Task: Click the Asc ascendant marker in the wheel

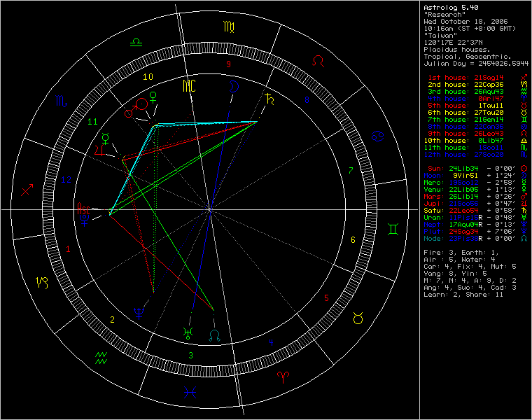Action: pyautogui.click(x=83, y=208)
